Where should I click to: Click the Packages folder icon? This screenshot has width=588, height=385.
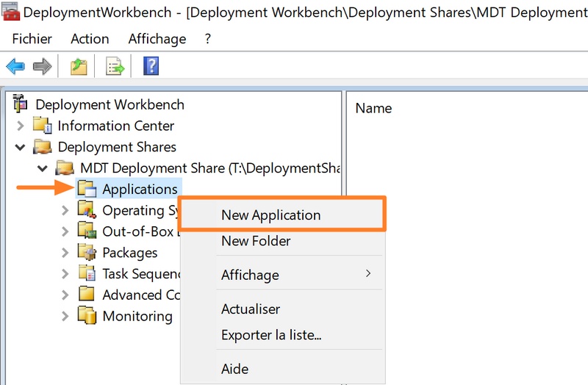[x=87, y=252]
